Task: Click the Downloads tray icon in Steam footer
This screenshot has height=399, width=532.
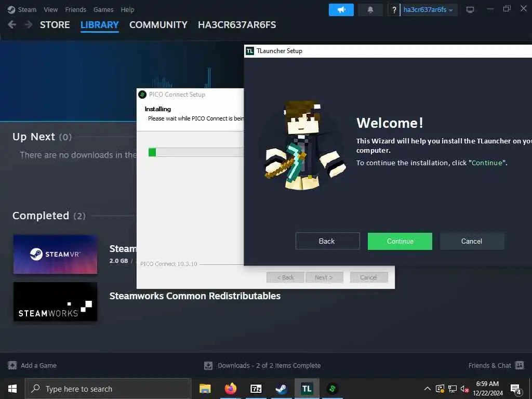Action: pyautogui.click(x=208, y=365)
